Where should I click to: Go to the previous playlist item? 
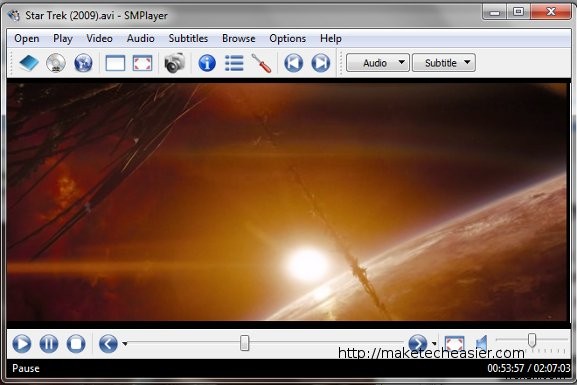pyautogui.click(x=294, y=63)
